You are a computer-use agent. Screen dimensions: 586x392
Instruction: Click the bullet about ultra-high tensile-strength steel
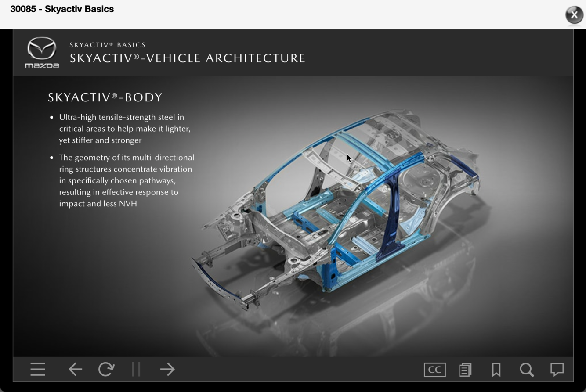[125, 129]
